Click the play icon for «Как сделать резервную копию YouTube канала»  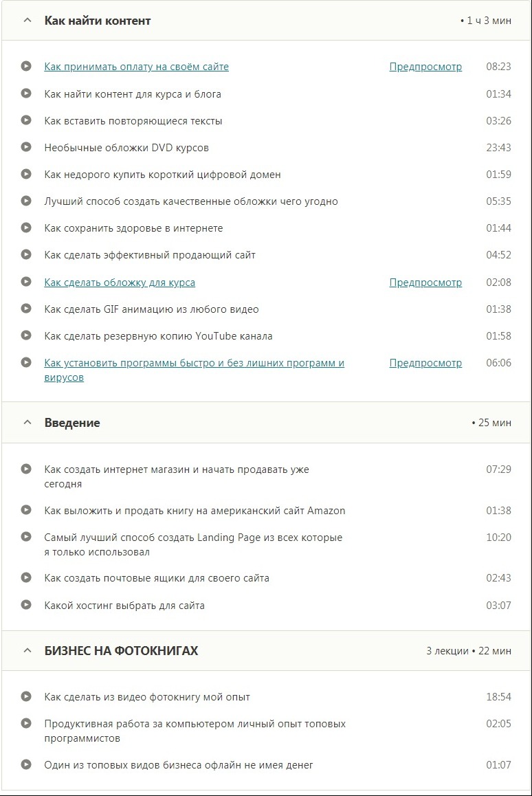point(27,335)
